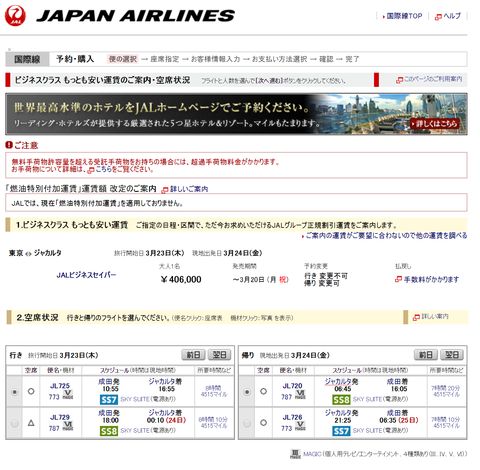
Task: Click the 国際線 header tab
Action: (27, 59)
